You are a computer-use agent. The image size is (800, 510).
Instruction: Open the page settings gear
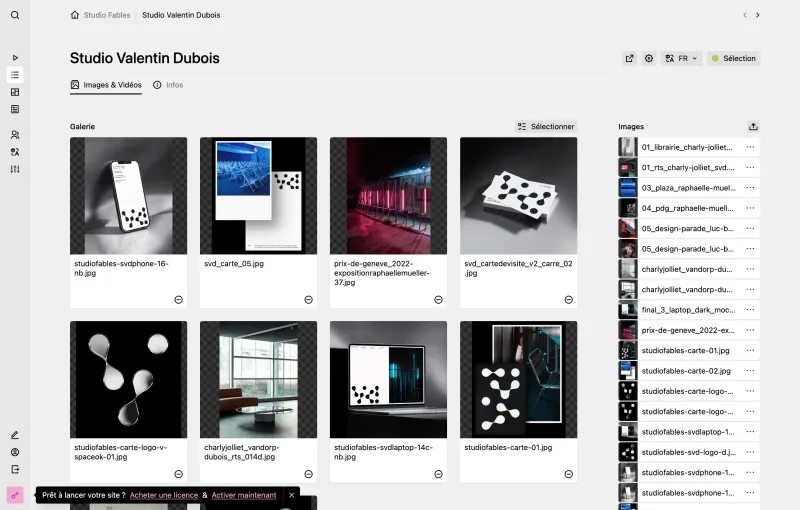click(649, 58)
